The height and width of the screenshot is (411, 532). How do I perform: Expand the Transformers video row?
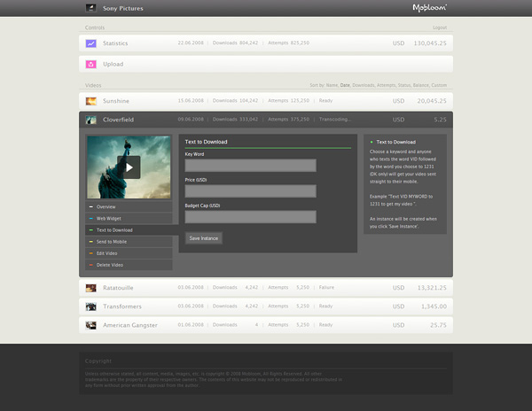266,306
